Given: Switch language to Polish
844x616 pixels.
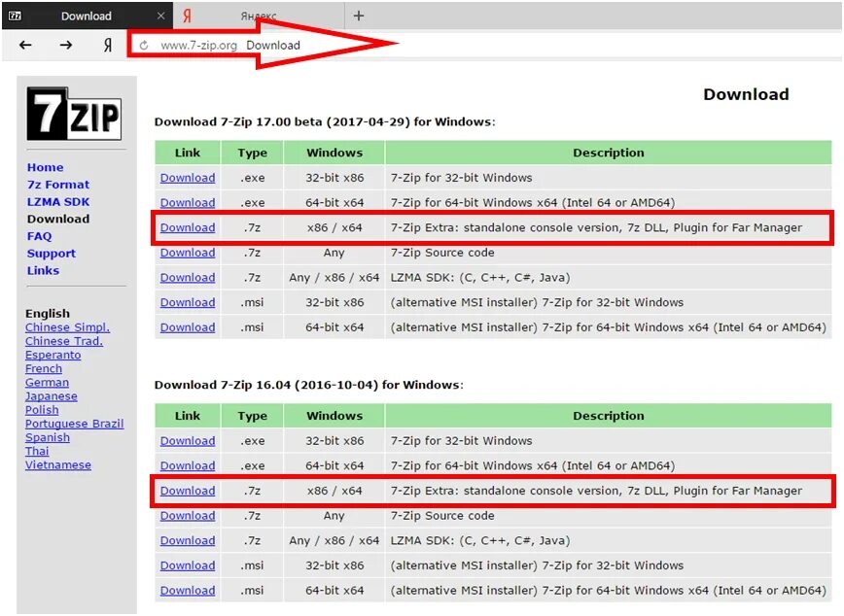Looking at the screenshot, I should tap(42, 410).
